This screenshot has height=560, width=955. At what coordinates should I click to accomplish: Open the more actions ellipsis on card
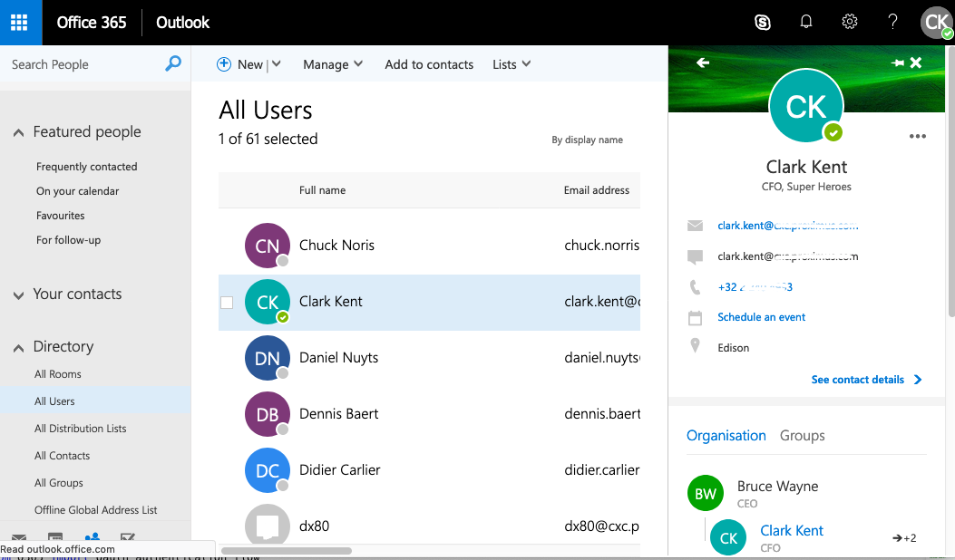(x=917, y=136)
